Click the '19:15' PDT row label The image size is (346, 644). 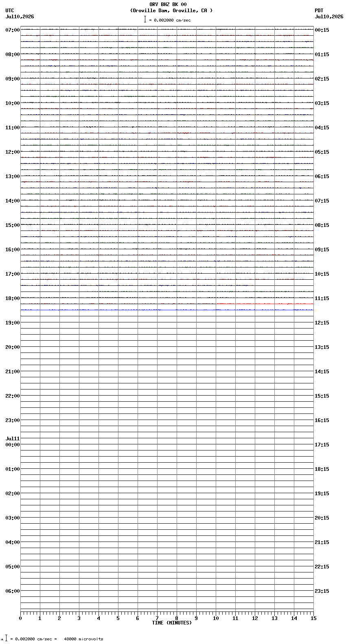[322, 494]
